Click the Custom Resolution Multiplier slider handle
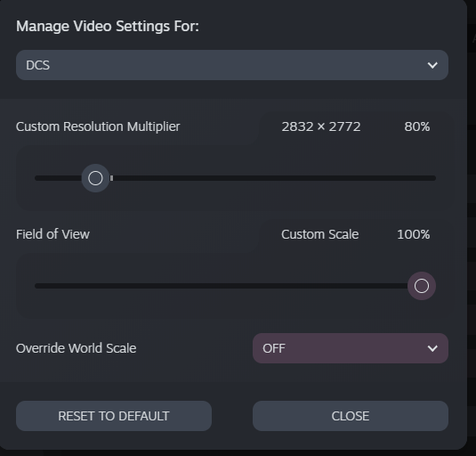Viewport: 476px width, 456px height. [x=95, y=178]
